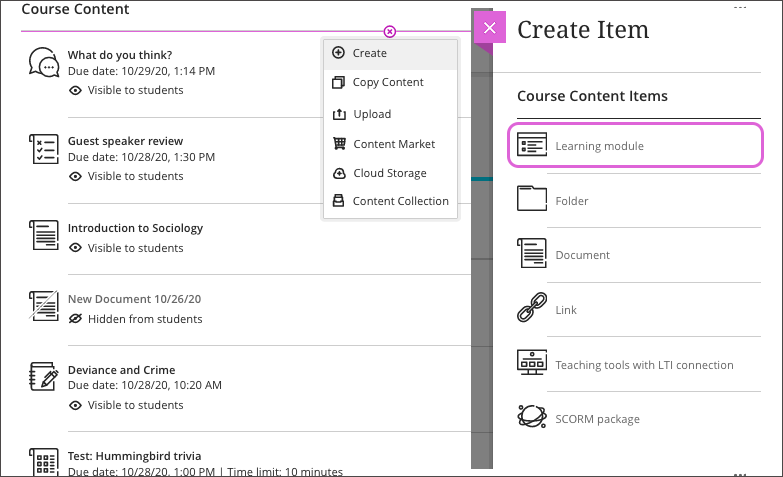Change Hidden from students on New Document
Image resolution: width=783 pixels, height=477 pixels.
135,319
